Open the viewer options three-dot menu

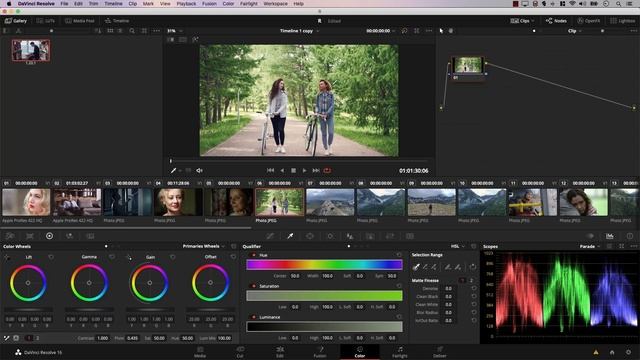429,31
